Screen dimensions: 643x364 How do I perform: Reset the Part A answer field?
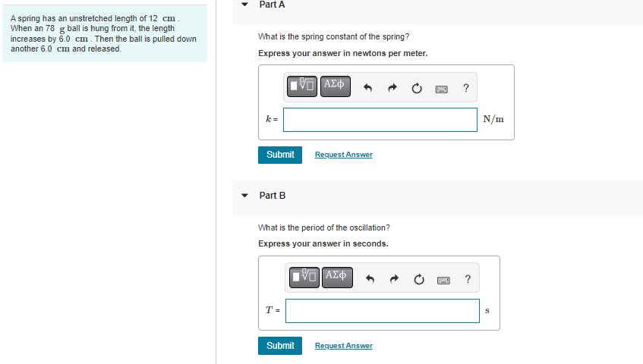417,88
